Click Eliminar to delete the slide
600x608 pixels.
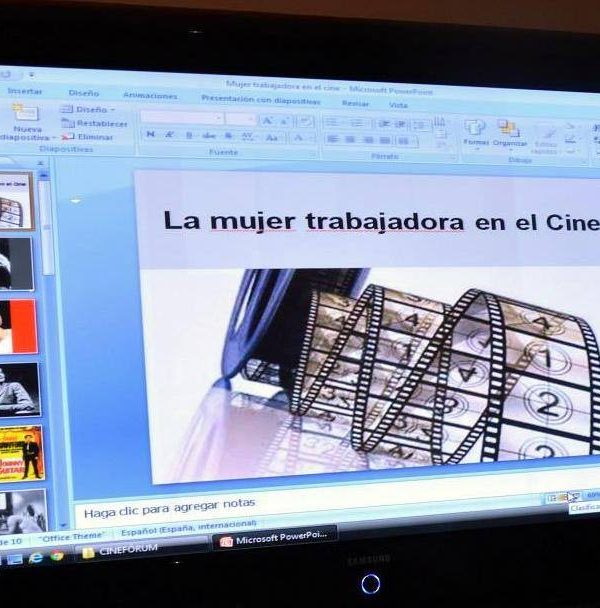88,137
